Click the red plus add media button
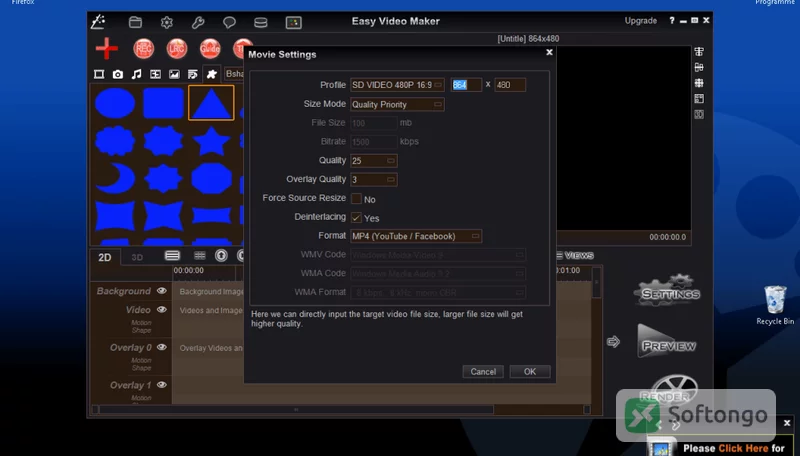 107,48
